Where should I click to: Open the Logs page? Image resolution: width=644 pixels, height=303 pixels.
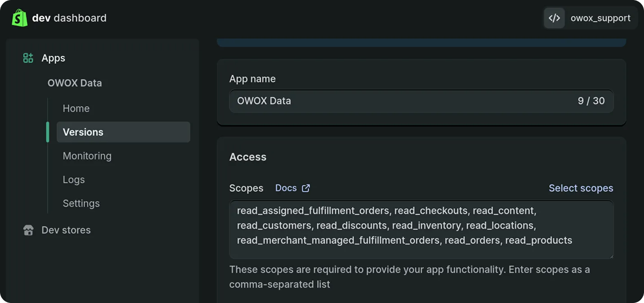tap(73, 179)
